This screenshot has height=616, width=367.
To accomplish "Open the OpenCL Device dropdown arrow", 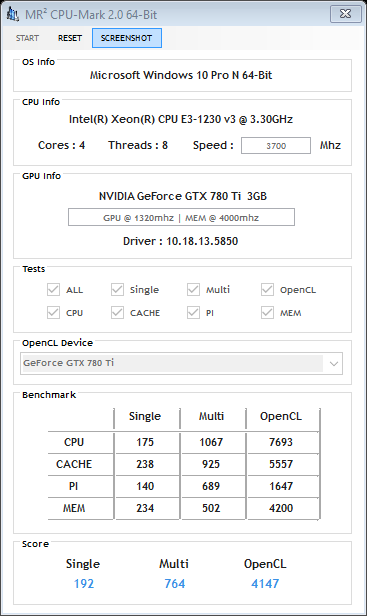I will [x=334, y=363].
